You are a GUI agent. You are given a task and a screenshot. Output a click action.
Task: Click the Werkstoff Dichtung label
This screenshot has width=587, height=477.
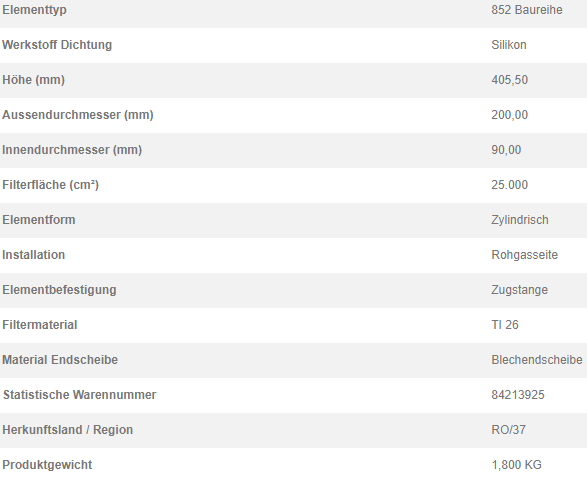57,45
